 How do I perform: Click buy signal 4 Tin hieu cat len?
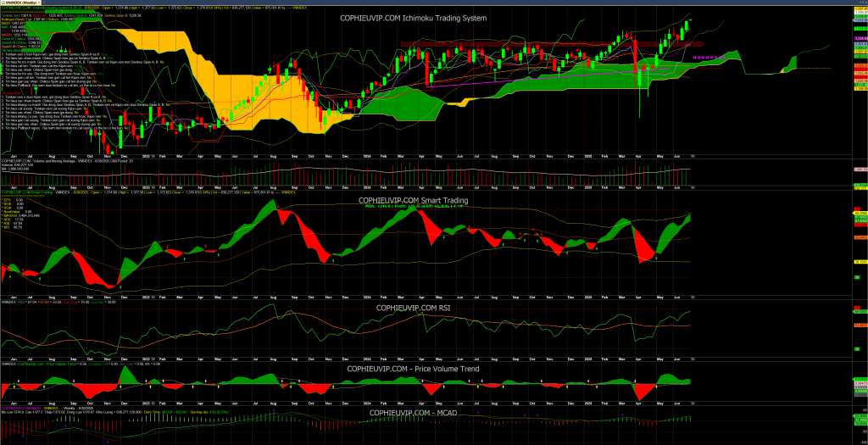coord(41,66)
